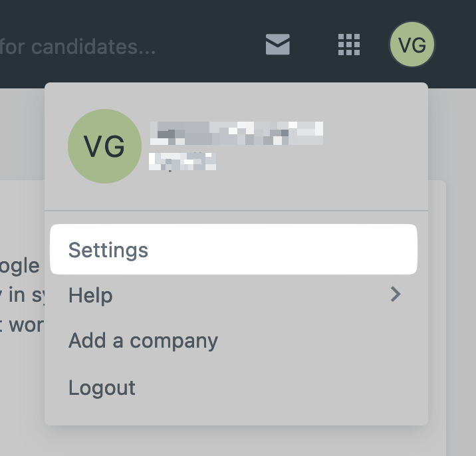Click the empty dropdown area below Logout
Image resolution: width=476 pixels, height=456 pixels.
pyautogui.click(x=236, y=413)
